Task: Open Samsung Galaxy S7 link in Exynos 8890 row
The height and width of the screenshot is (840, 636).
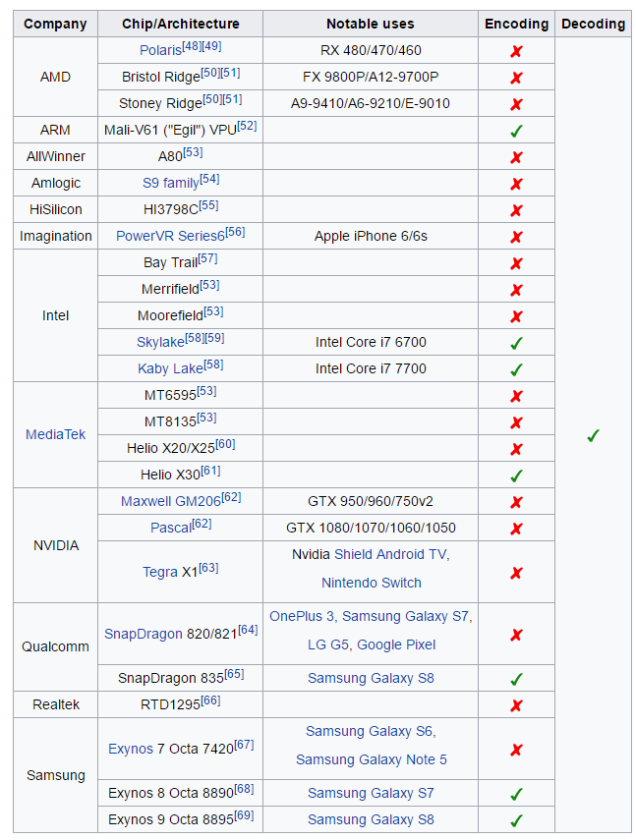Action: click(x=371, y=794)
